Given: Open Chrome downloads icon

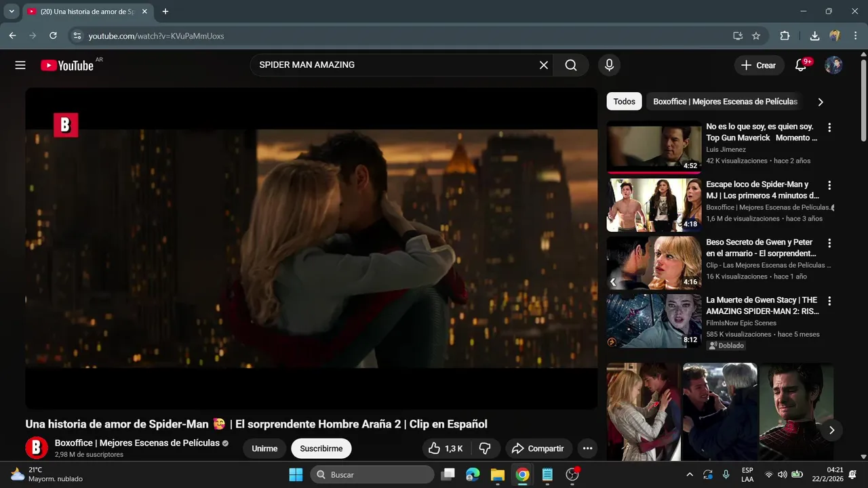Looking at the screenshot, I should pos(814,36).
